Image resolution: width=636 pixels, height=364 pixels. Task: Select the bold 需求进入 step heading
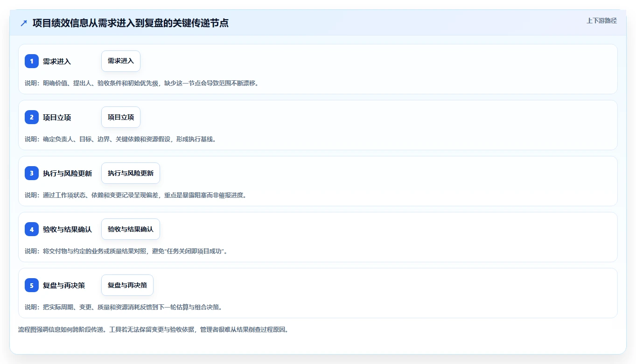point(57,62)
